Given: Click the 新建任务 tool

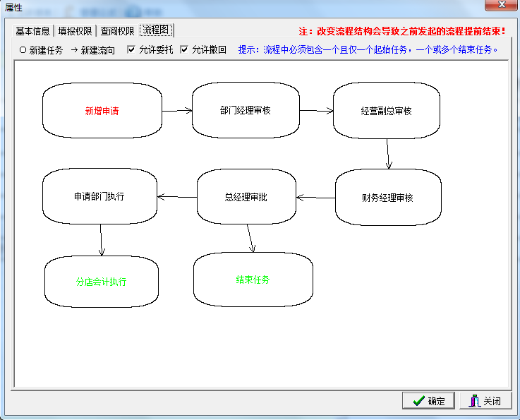Looking at the screenshot, I should pyautogui.click(x=41, y=50).
